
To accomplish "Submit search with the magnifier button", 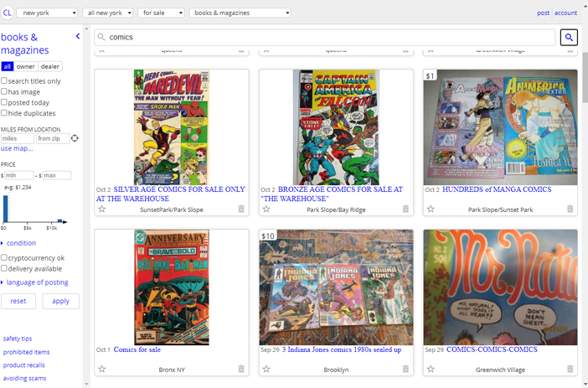I will (x=569, y=37).
